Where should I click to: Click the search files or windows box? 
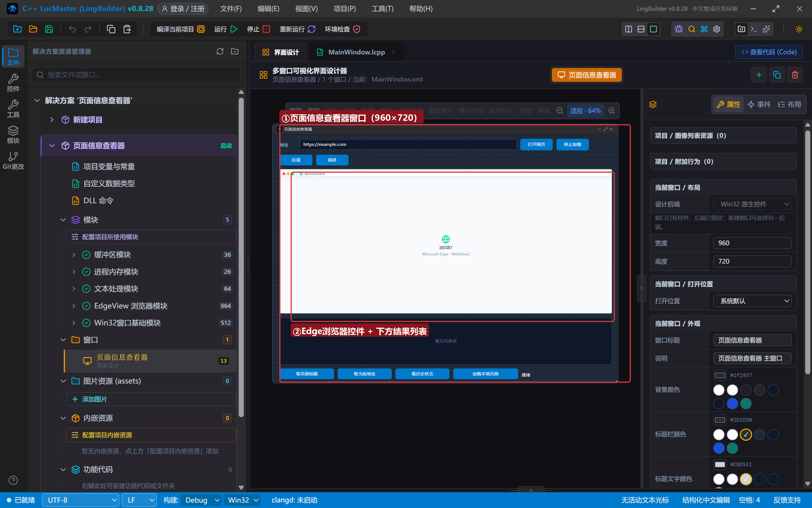(136, 75)
